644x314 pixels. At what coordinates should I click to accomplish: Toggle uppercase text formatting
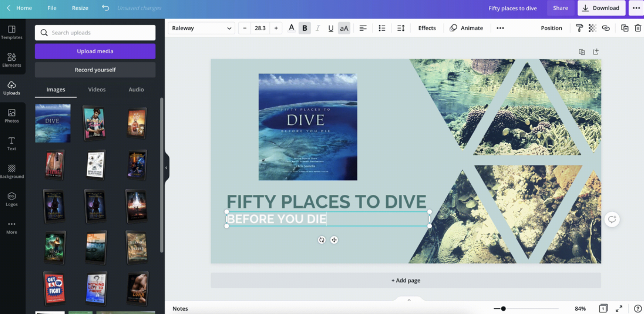click(344, 28)
